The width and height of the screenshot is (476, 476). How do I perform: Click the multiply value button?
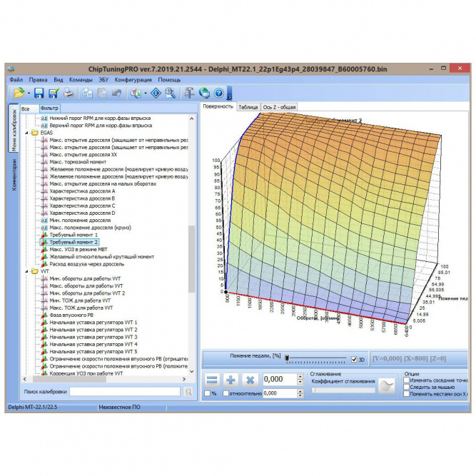point(250,380)
